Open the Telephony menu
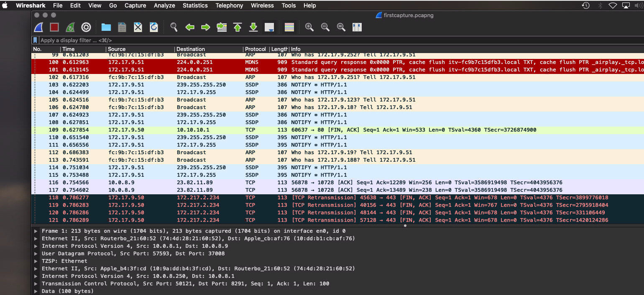Viewport: 644px width, 295px height. (x=229, y=5)
